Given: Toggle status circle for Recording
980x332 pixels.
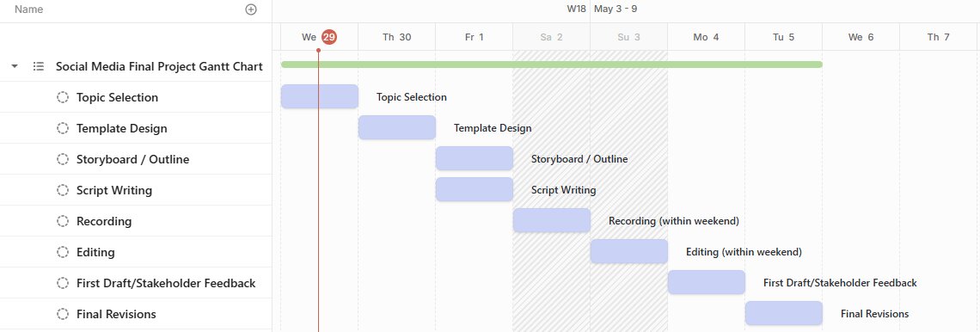Looking at the screenshot, I should tap(63, 221).
